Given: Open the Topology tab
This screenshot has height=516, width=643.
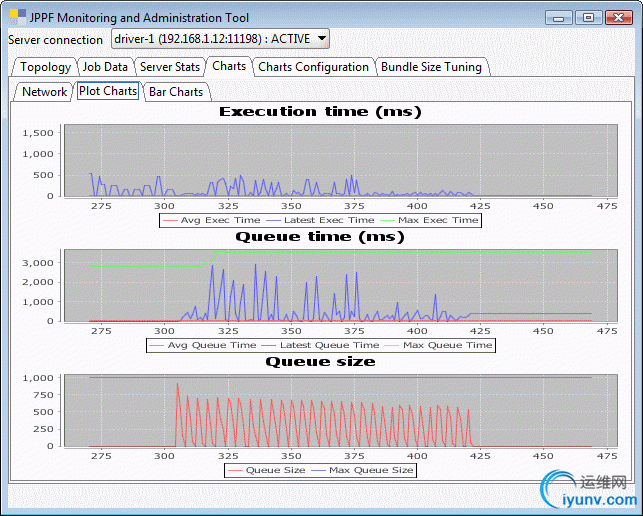Looking at the screenshot, I should (45, 67).
